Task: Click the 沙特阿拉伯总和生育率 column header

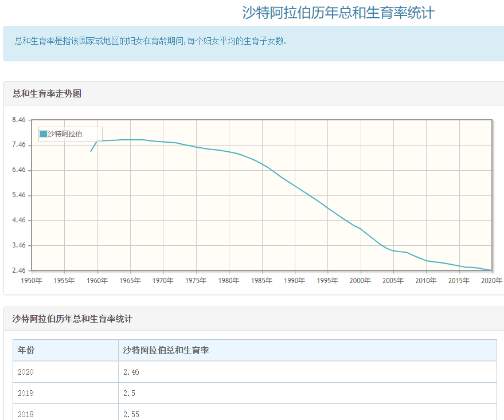Action: 166,350
